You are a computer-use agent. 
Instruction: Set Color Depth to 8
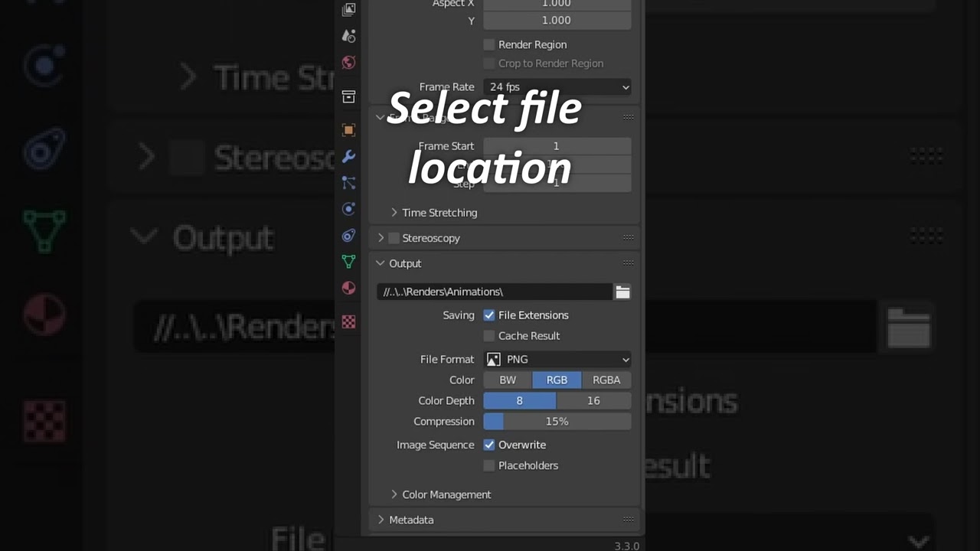(x=520, y=400)
